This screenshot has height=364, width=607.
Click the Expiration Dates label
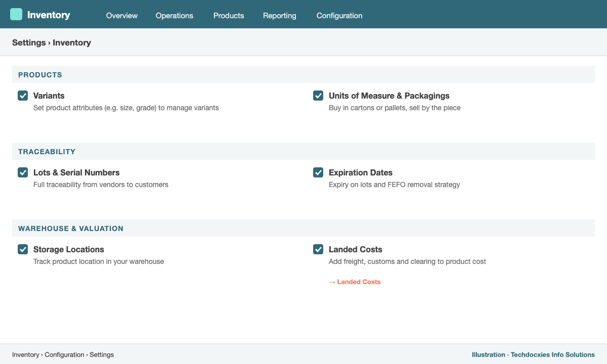click(361, 172)
